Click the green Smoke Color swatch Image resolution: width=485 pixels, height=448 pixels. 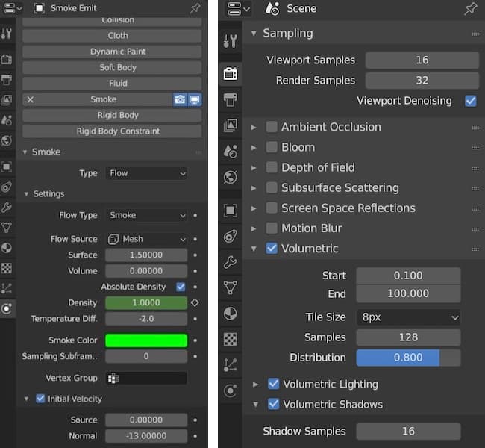point(146,340)
